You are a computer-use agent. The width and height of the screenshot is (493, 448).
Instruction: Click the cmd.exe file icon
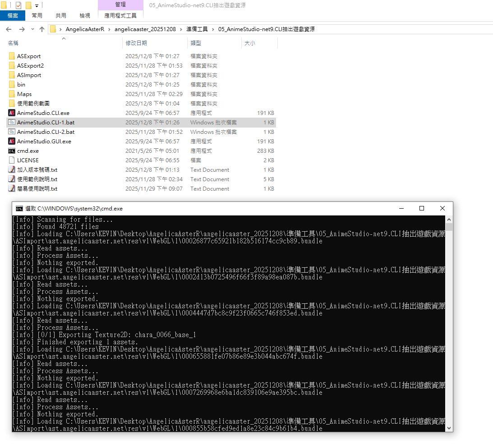click(x=12, y=151)
